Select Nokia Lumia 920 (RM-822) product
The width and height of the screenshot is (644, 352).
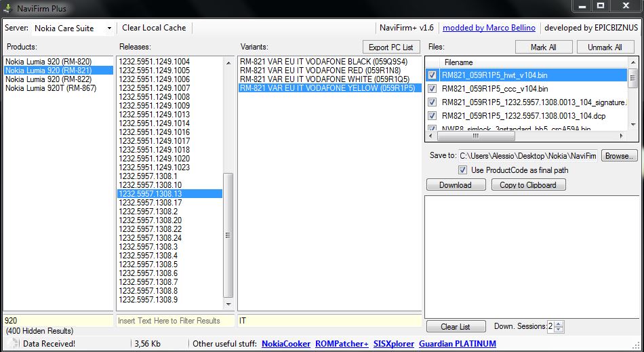pos(58,79)
